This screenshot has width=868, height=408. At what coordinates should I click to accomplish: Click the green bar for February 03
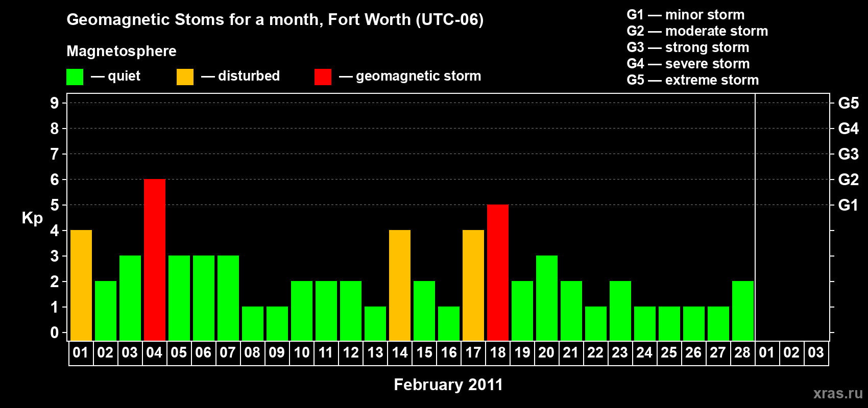coord(130,298)
